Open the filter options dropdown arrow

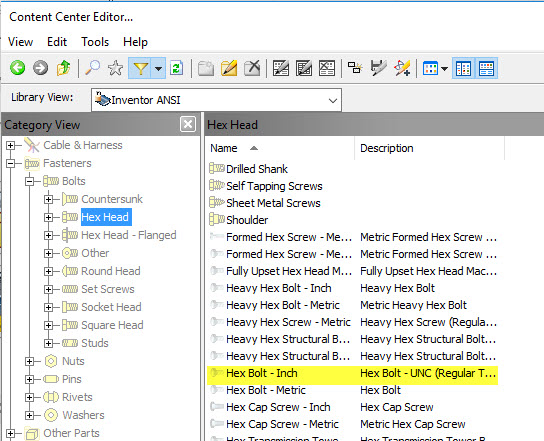(x=159, y=68)
